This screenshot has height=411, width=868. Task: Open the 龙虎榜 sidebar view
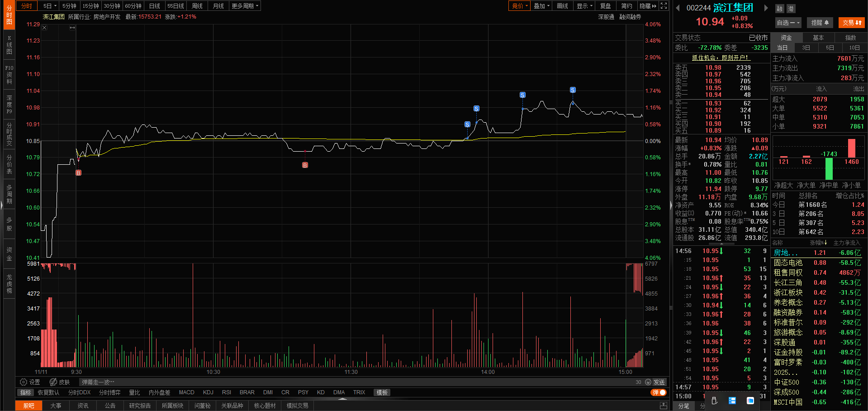(9, 284)
